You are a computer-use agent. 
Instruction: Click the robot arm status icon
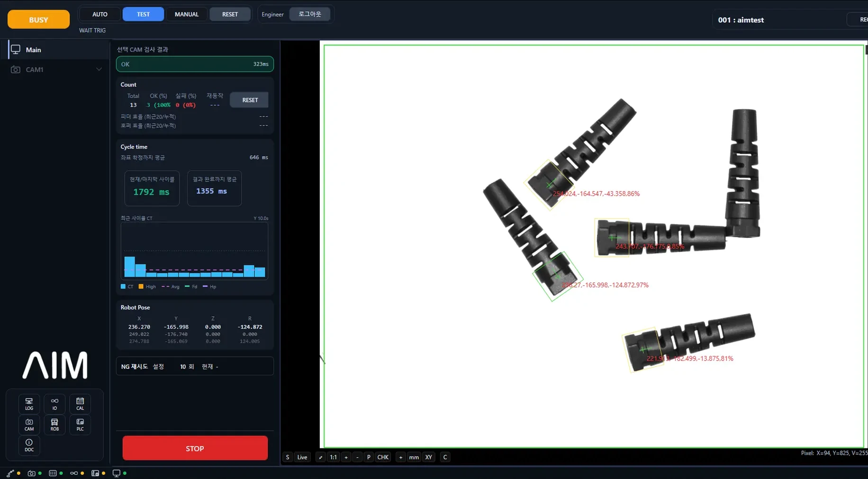coord(10,473)
